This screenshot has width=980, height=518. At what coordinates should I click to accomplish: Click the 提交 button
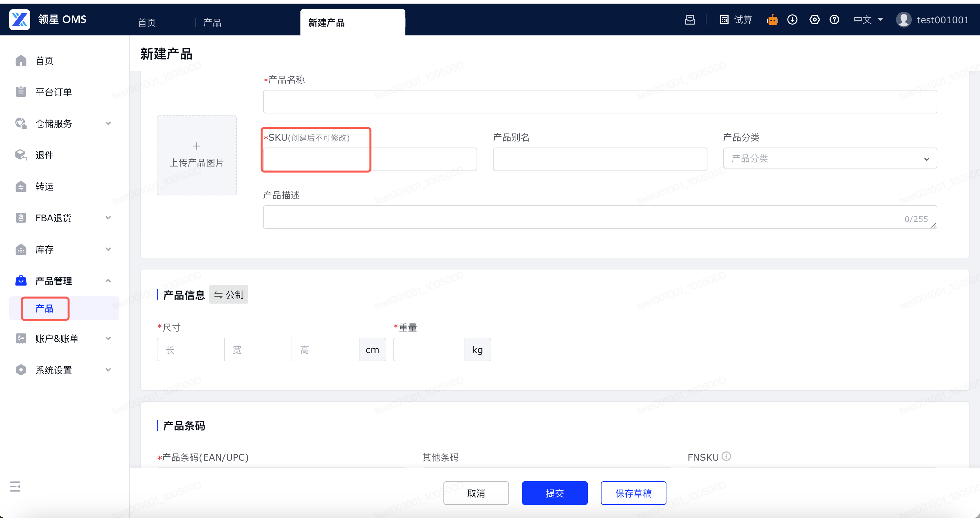point(554,493)
